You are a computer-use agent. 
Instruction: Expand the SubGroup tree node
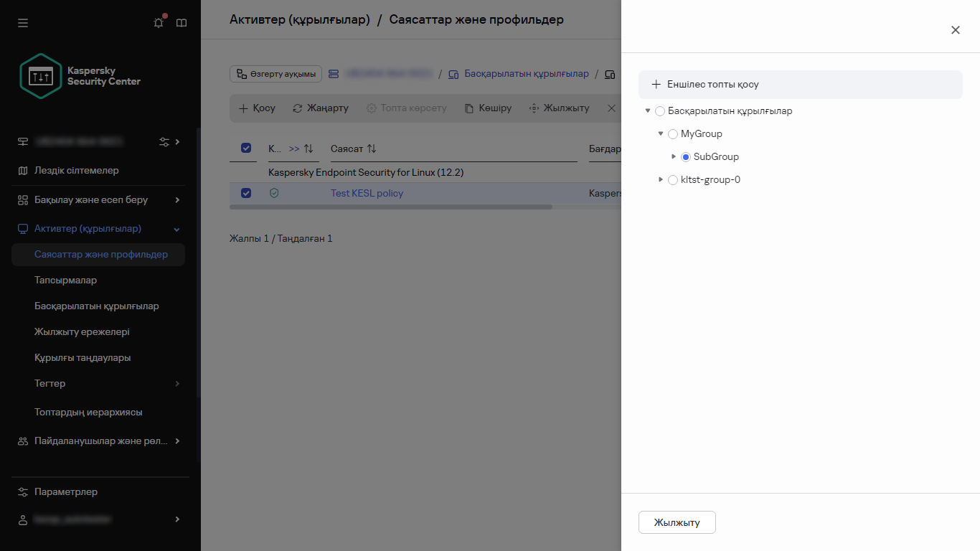click(674, 156)
